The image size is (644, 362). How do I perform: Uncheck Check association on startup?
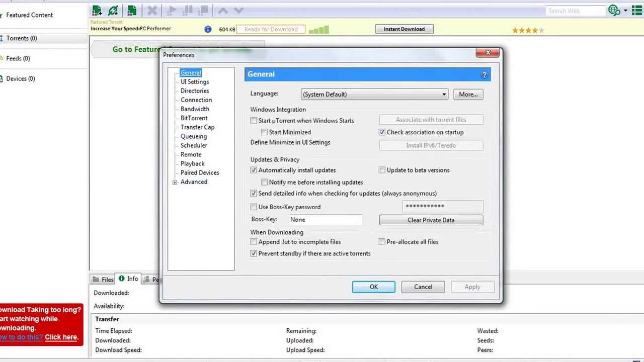coord(382,132)
